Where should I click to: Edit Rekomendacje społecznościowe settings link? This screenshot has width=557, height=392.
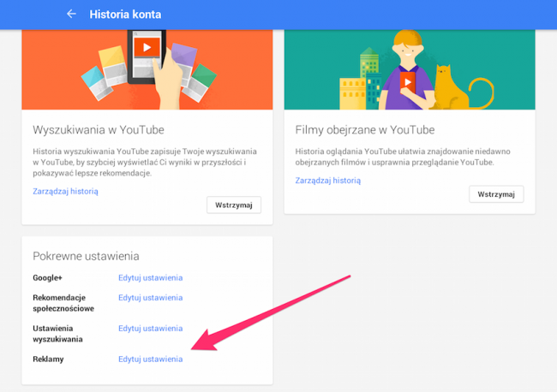[x=151, y=298]
